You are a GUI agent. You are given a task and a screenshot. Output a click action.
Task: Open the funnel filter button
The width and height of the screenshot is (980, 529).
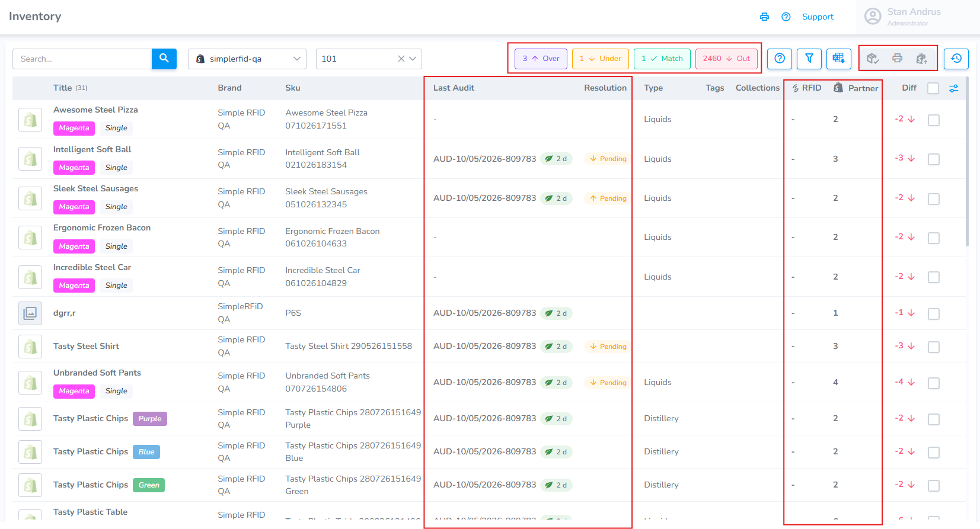[x=809, y=59]
